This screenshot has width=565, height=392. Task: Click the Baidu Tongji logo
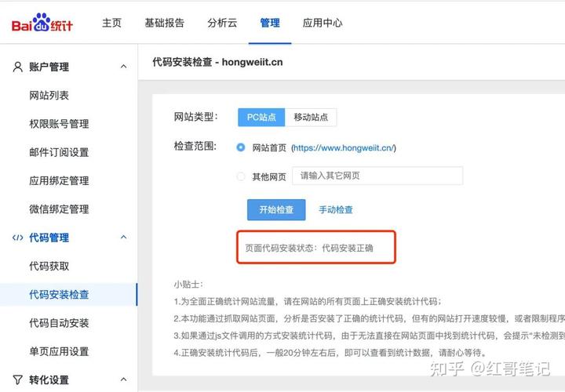42,23
